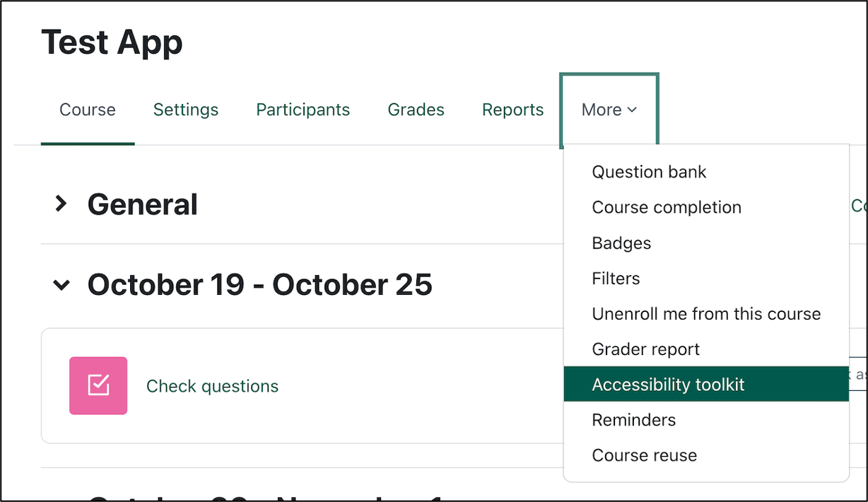Image resolution: width=868 pixels, height=502 pixels.
Task: Open the Check questions activity
Action: [212, 386]
